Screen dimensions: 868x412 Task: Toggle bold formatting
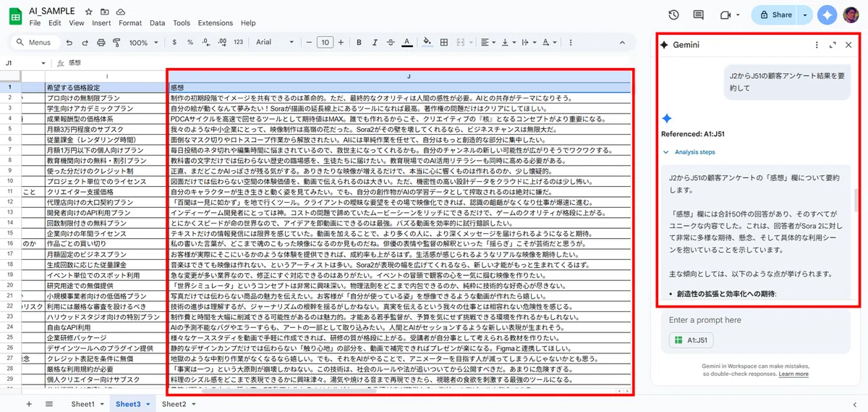coord(359,42)
